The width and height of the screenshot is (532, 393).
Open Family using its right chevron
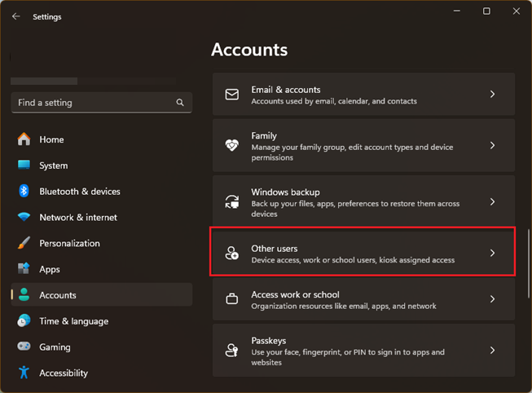coord(492,145)
